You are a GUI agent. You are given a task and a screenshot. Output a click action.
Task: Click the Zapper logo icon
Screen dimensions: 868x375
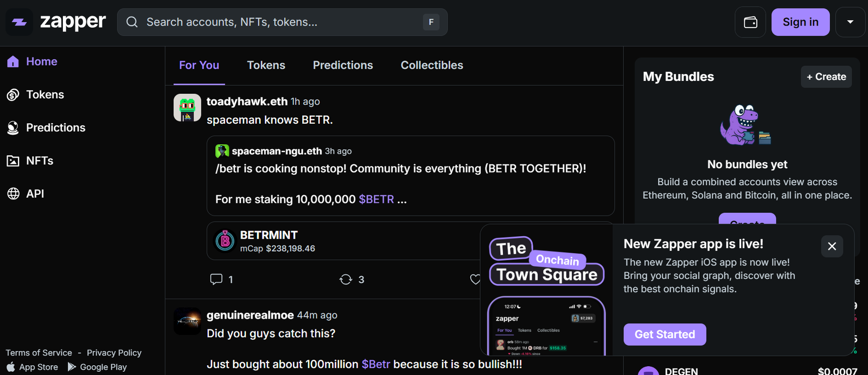pos(20,22)
